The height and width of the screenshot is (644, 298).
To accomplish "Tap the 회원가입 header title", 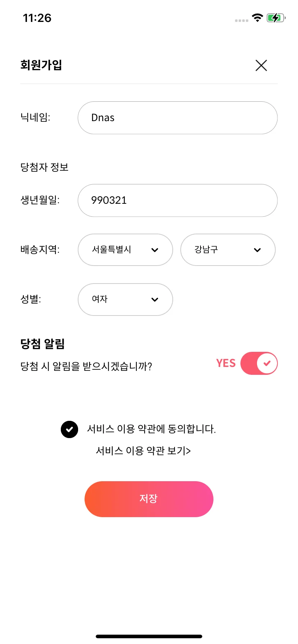I will point(41,65).
